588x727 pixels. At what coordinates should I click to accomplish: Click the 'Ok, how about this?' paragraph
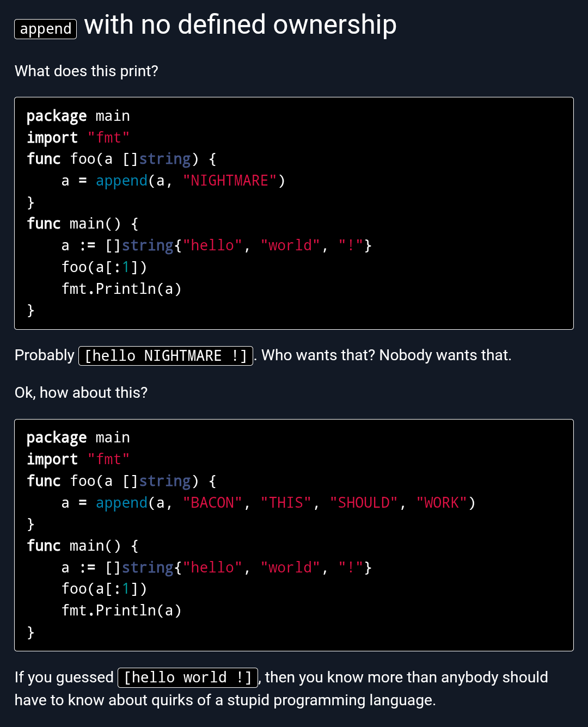tap(81, 393)
